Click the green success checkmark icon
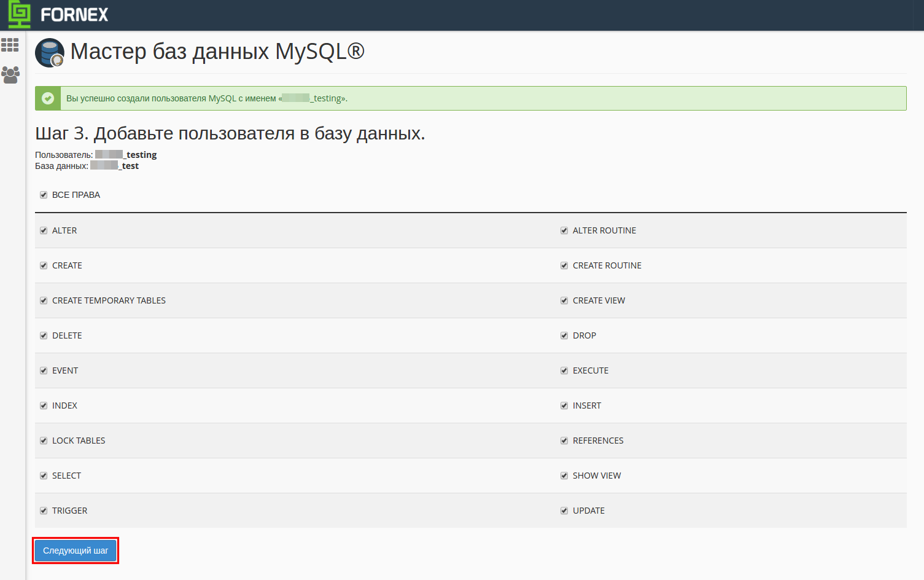 tap(48, 98)
